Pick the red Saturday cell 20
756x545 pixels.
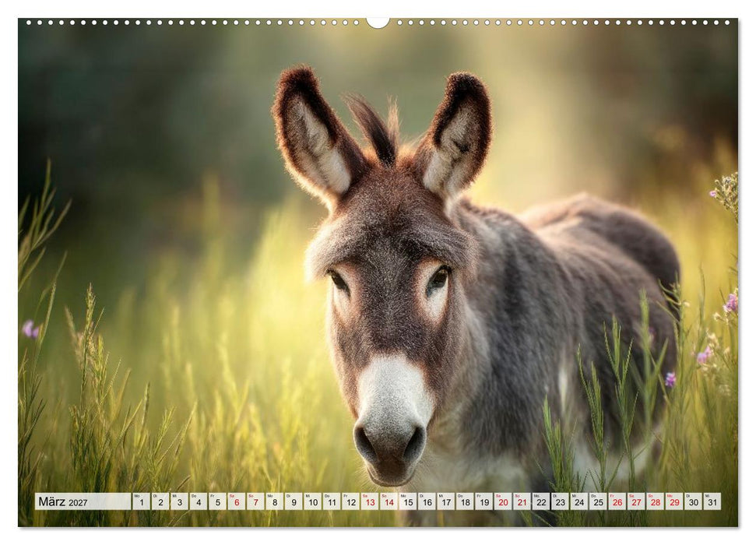pyautogui.click(x=503, y=501)
